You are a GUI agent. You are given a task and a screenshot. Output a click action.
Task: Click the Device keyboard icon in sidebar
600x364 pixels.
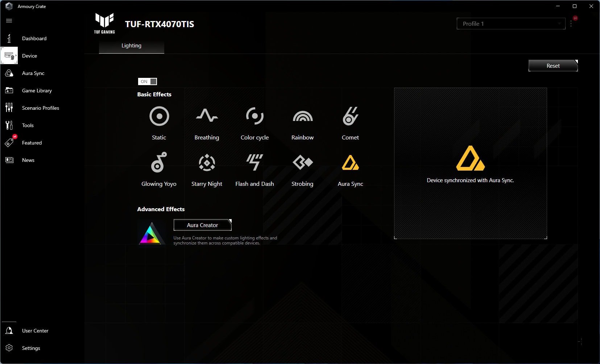coord(9,56)
